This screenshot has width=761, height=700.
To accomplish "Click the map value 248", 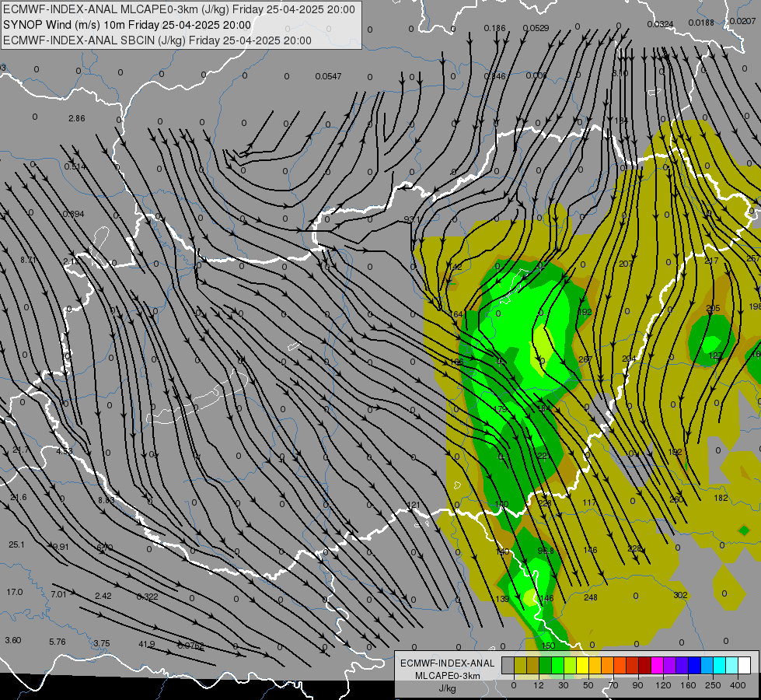I will pos(591,597).
